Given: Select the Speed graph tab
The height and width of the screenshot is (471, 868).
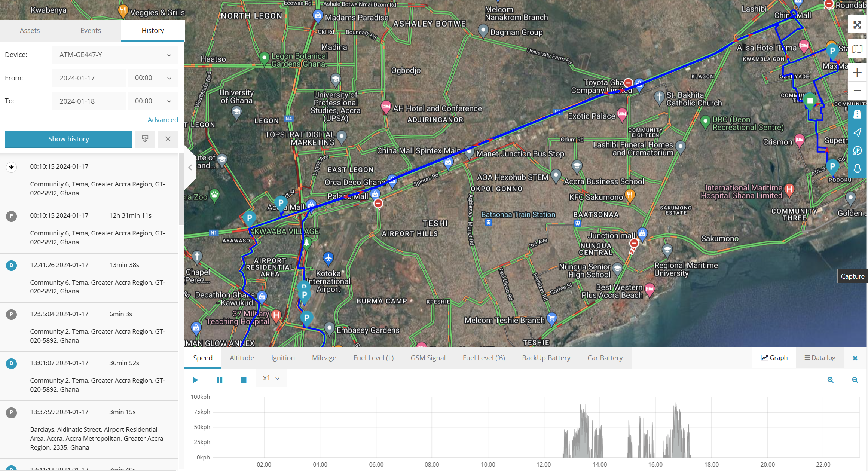Looking at the screenshot, I should [203, 358].
